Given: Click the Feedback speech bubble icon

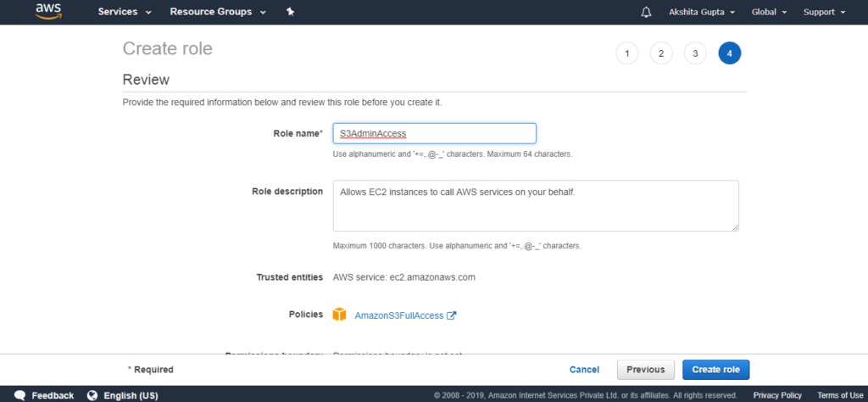Looking at the screenshot, I should [20, 395].
